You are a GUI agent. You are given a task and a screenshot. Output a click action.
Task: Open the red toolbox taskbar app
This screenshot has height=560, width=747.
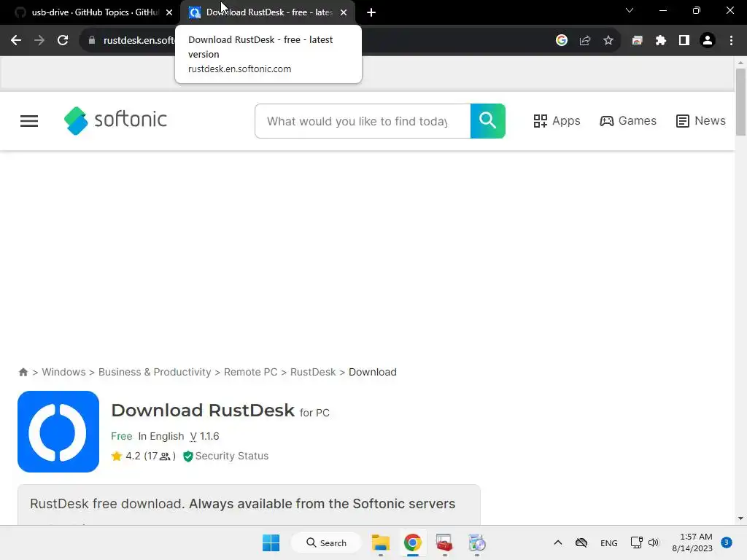coord(444,542)
